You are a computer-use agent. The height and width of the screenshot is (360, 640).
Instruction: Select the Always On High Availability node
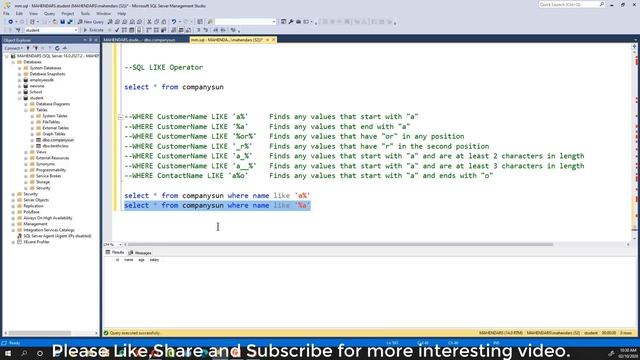tap(48, 218)
